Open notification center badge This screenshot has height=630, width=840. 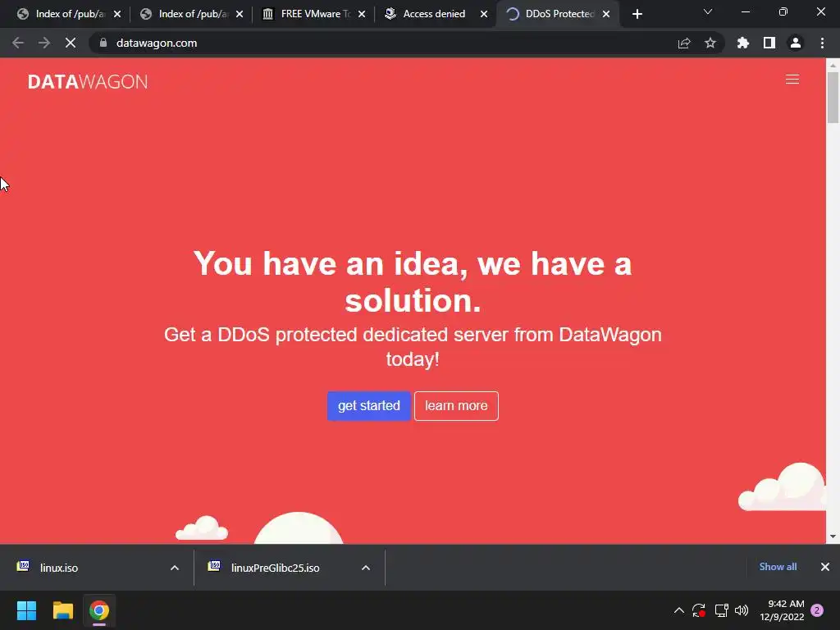[x=817, y=610]
